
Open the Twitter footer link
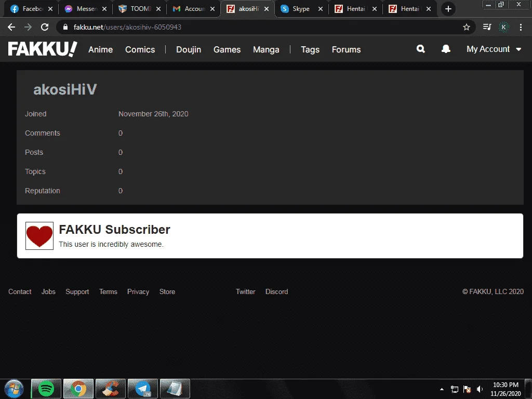pyautogui.click(x=245, y=292)
